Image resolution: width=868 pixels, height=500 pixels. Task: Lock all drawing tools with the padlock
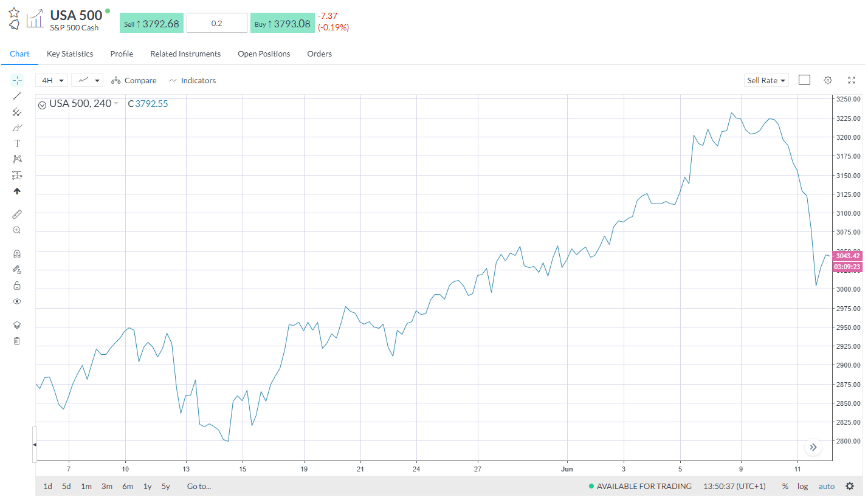[x=16, y=285]
